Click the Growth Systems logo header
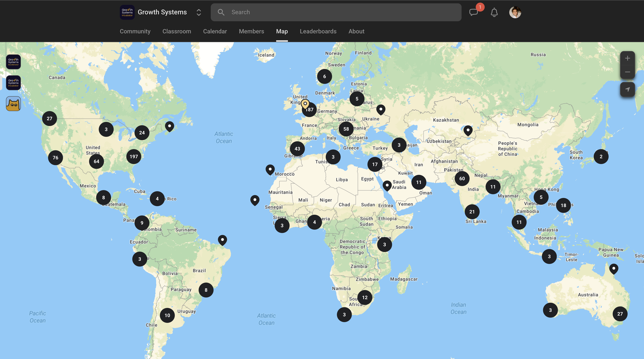 (x=127, y=12)
